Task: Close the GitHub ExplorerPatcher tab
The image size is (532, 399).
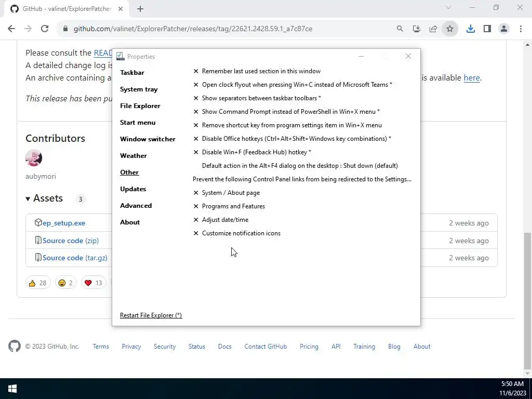Action: tap(121, 9)
